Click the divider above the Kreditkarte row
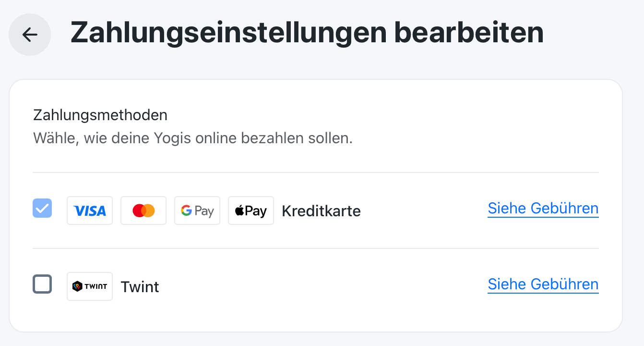Image resolution: width=644 pixels, height=346 pixels. click(316, 173)
